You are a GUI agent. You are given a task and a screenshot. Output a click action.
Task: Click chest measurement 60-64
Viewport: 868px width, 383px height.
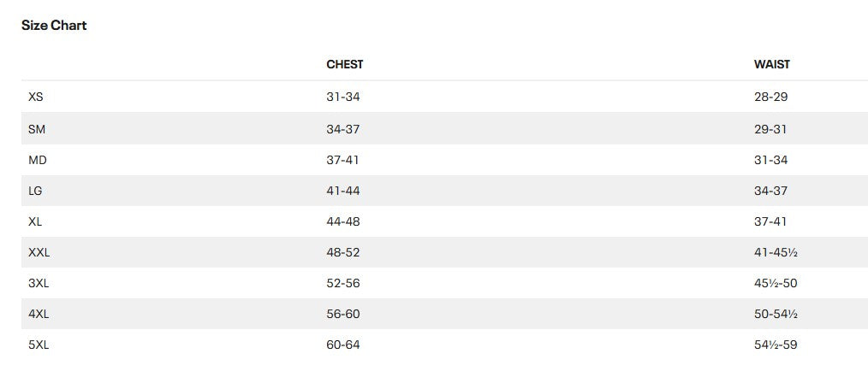(x=343, y=345)
